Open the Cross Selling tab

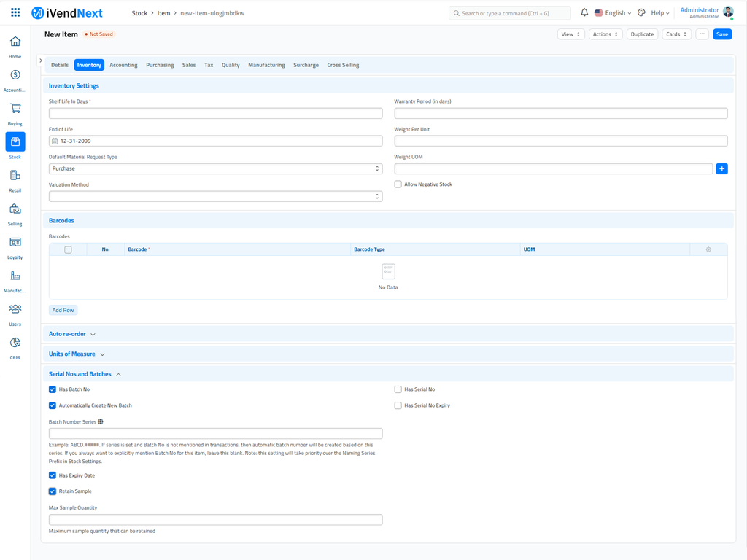pyautogui.click(x=343, y=65)
